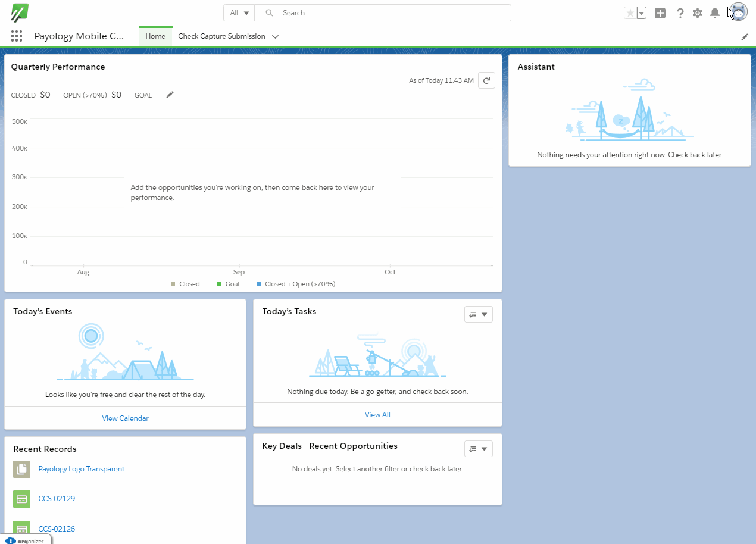Click the View Calendar link

[x=125, y=418]
